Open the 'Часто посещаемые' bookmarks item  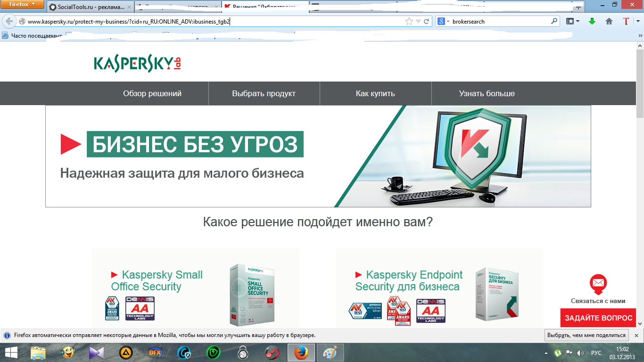[x=33, y=35]
